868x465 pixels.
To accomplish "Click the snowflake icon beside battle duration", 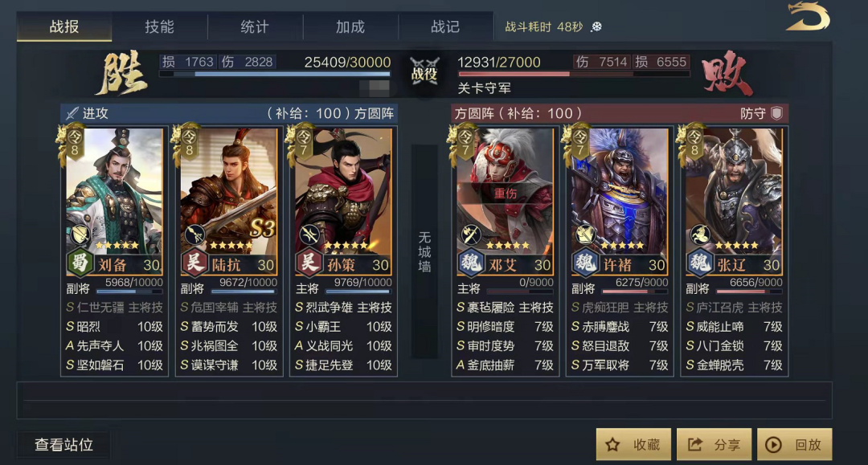I will coord(596,27).
